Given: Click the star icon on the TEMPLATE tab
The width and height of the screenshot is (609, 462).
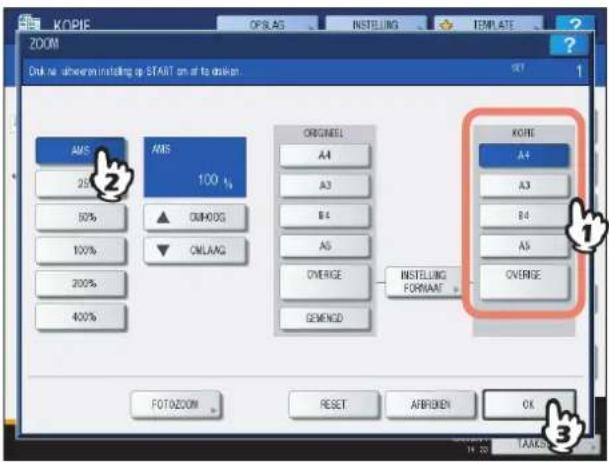Looking at the screenshot, I should tap(446, 25).
